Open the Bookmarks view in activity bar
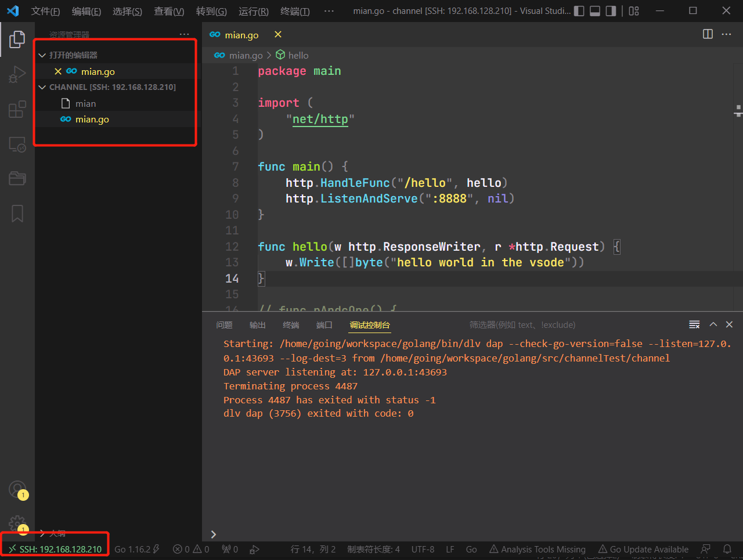 [x=17, y=214]
